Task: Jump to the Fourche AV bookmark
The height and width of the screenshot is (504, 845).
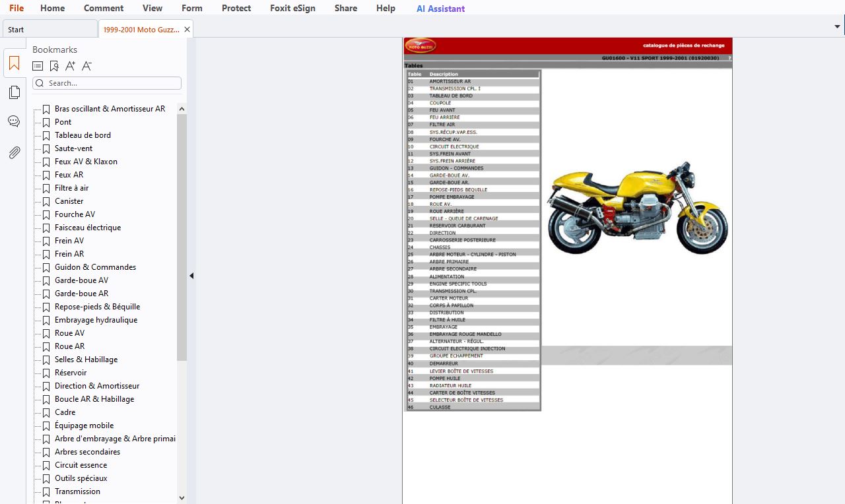Action: click(75, 214)
